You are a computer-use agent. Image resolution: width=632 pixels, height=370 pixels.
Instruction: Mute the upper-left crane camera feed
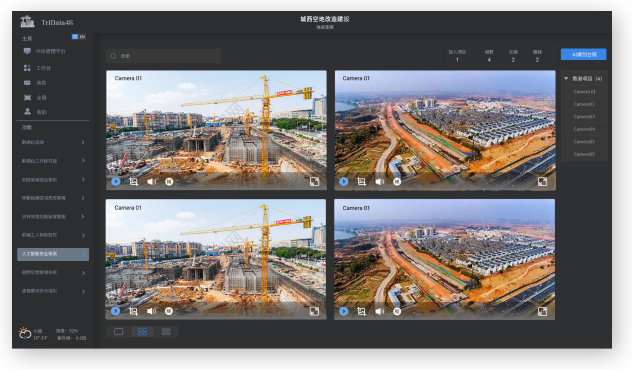152,182
